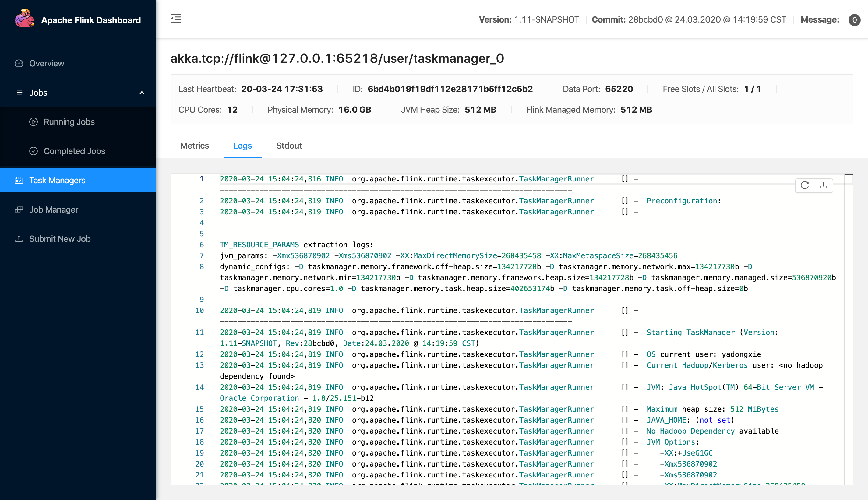The width and height of the screenshot is (868, 500).
Task: Toggle the sidebar collapse menu icon
Action: pos(176,19)
